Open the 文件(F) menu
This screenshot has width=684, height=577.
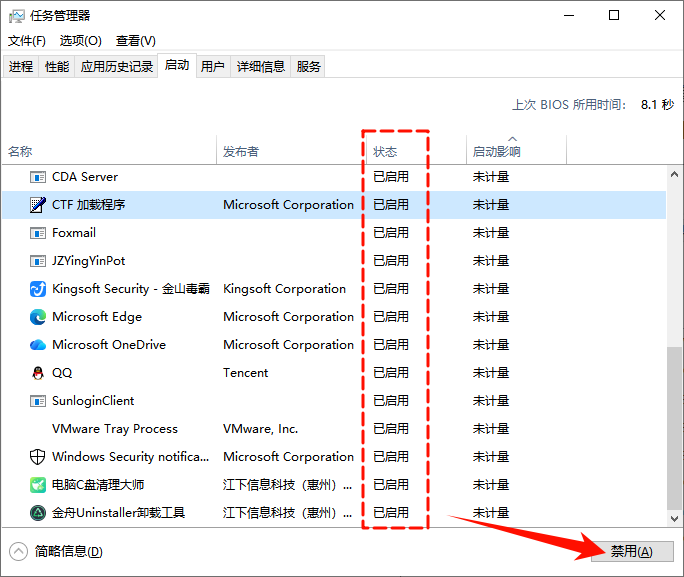click(x=27, y=41)
